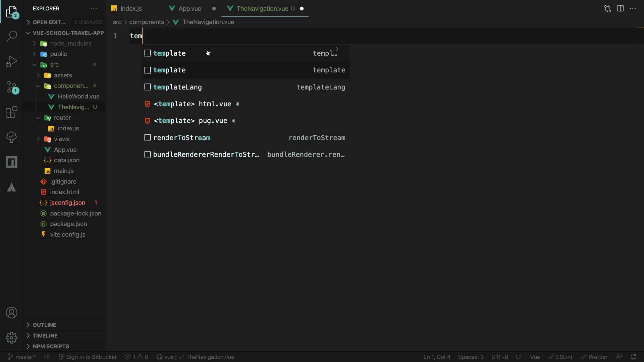Expand the node_modules folder
644x362 pixels.
tap(70, 44)
